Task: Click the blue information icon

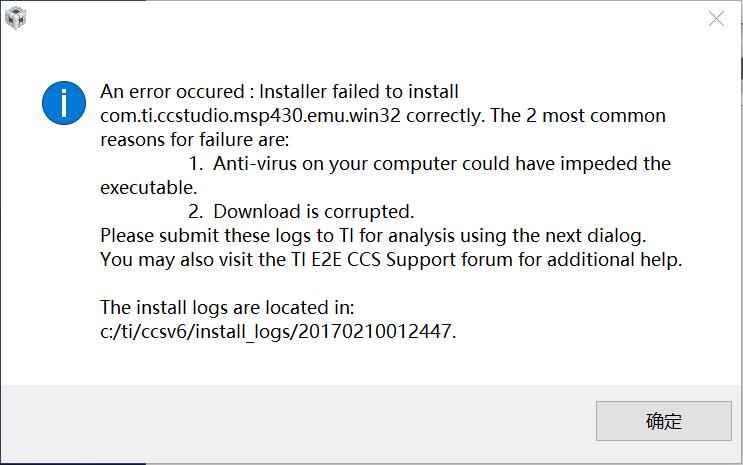Action: click(62, 103)
